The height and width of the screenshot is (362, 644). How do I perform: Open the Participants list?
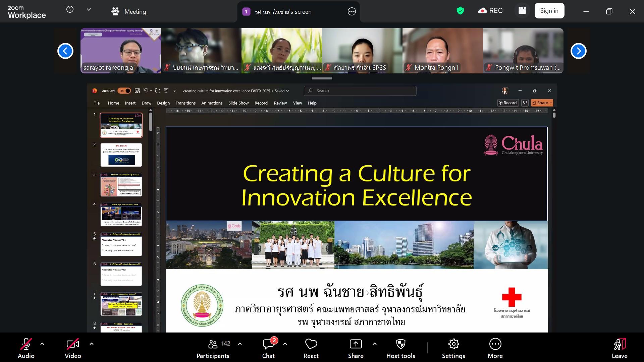tap(213, 349)
